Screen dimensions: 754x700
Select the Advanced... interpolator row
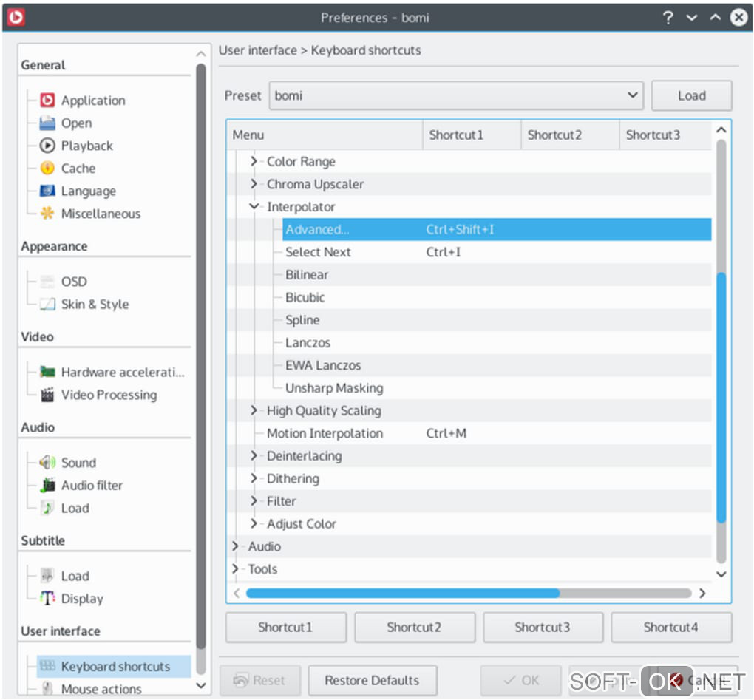497,229
